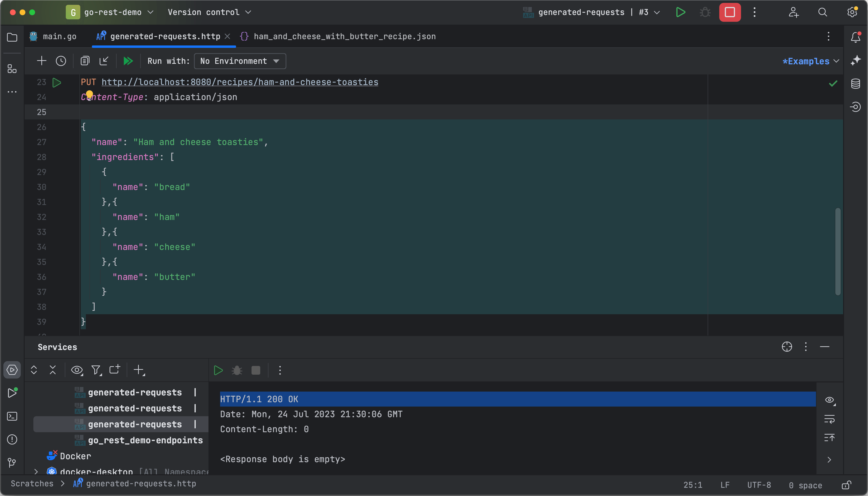Open the run configuration dropdown
This screenshot has width=868, height=496.
pos(593,12)
